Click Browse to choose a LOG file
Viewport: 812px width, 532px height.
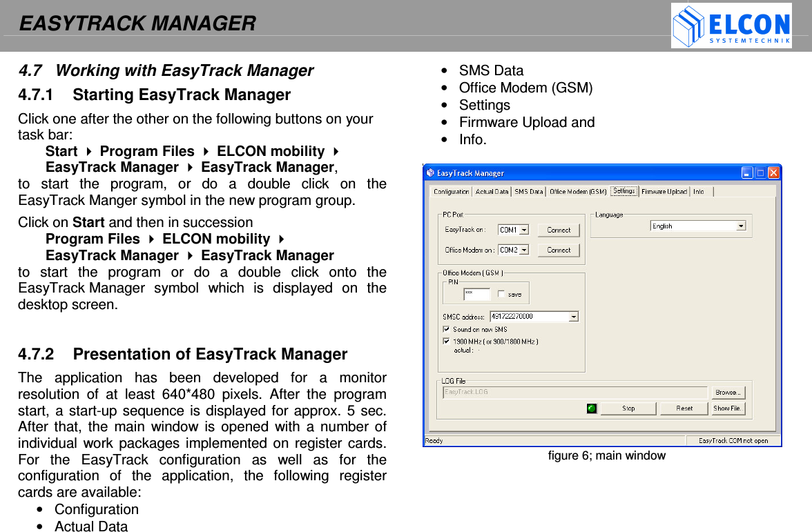(729, 392)
